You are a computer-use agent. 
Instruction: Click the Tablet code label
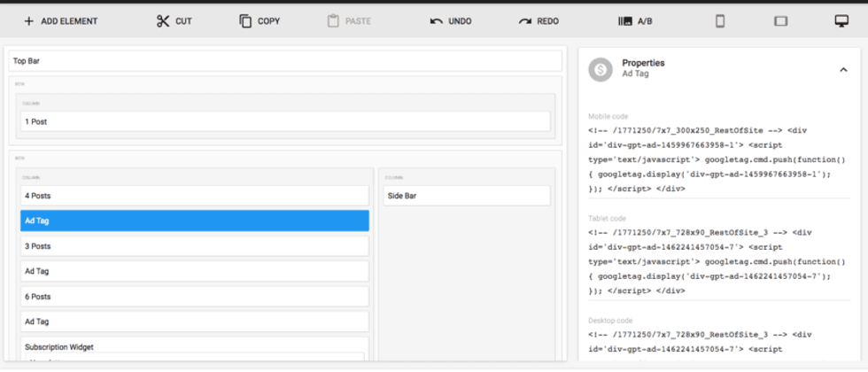pyautogui.click(x=607, y=219)
